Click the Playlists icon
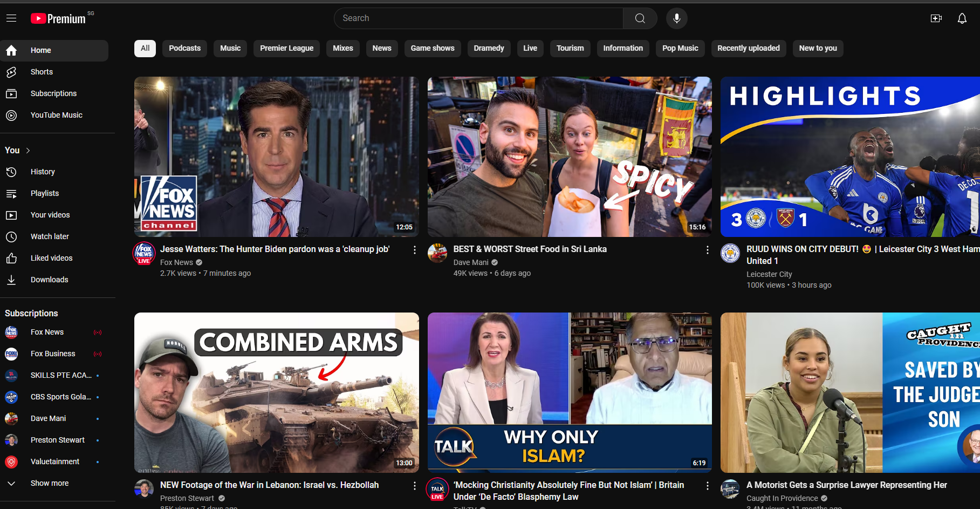This screenshot has width=980, height=509. click(11, 193)
